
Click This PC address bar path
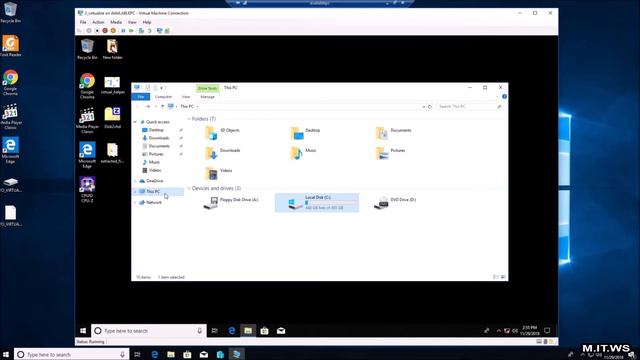(187, 107)
